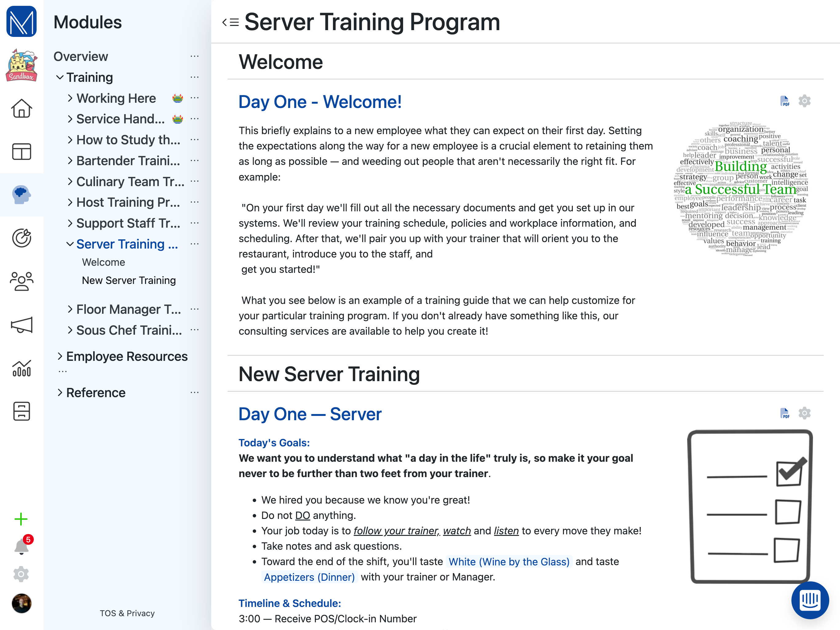
Task: Expand the Reference section
Action: click(60, 393)
